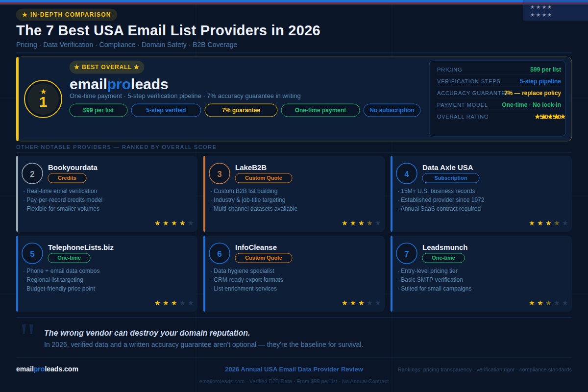Image resolution: width=588 pixels, height=392 pixels.
Task: Click Annual SaaS contract required bullet
Action: point(439,209)
